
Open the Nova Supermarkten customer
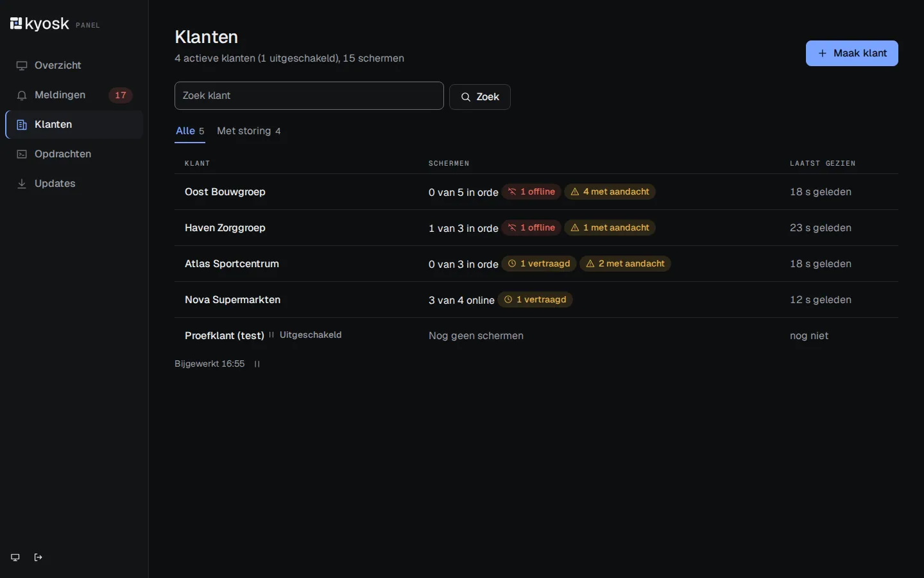(x=232, y=300)
